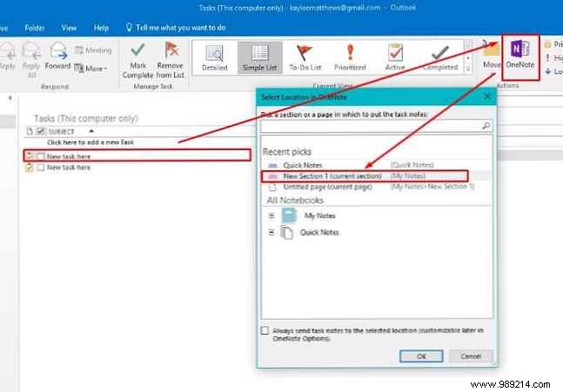Select Untitled page (current page)
Image resolution: width=563 pixels, height=392 pixels.
point(375,187)
